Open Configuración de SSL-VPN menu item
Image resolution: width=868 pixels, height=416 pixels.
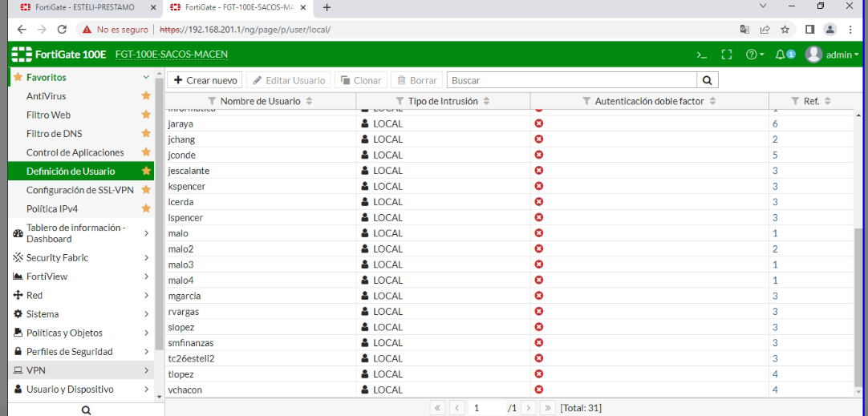(x=79, y=190)
